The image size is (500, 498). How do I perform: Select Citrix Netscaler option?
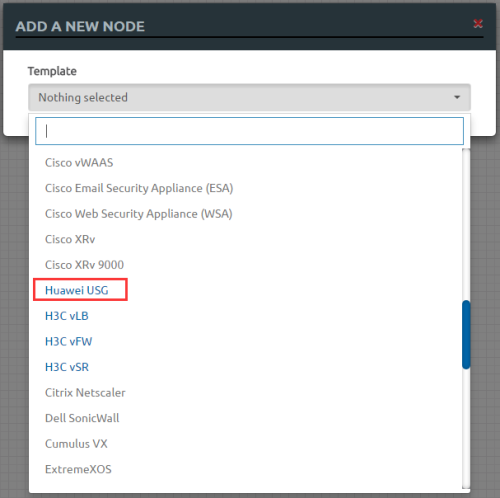click(85, 393)
